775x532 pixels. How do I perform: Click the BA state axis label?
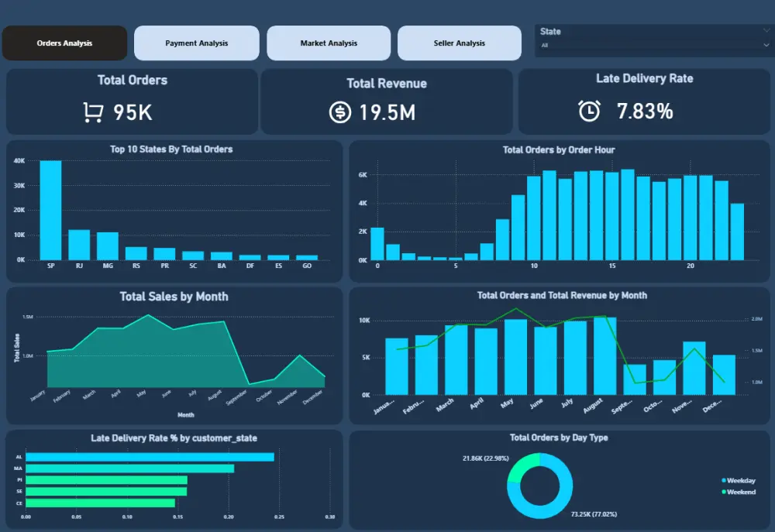click(x=222, y=266)
